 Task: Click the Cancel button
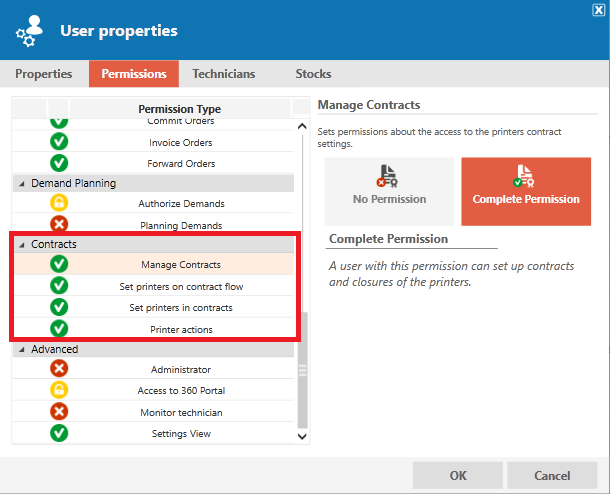point(552,475)
